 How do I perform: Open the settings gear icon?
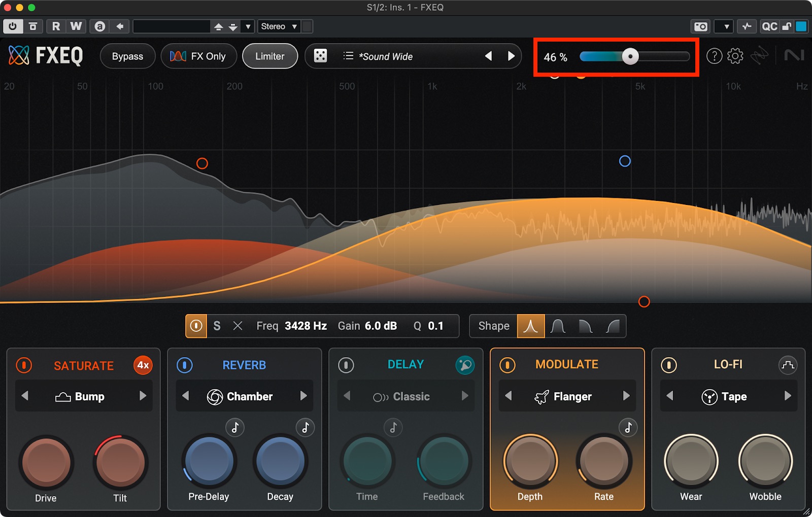[735, 56]
